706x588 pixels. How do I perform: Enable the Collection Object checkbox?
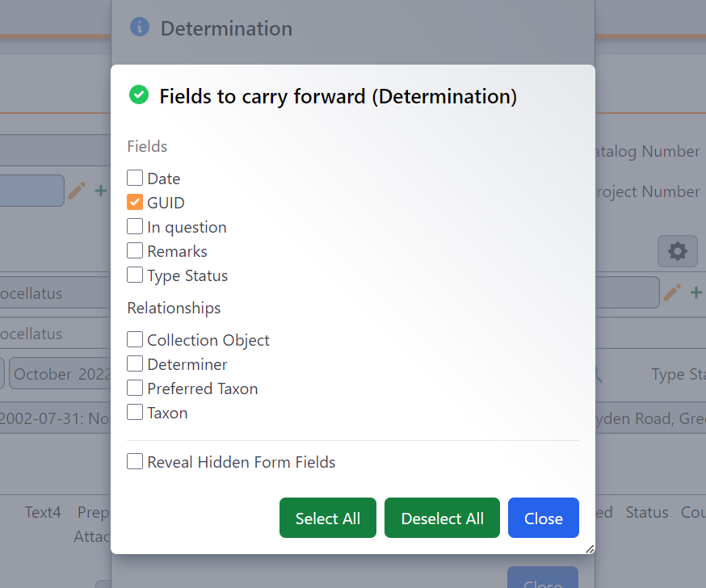click(x=134, y=339)
